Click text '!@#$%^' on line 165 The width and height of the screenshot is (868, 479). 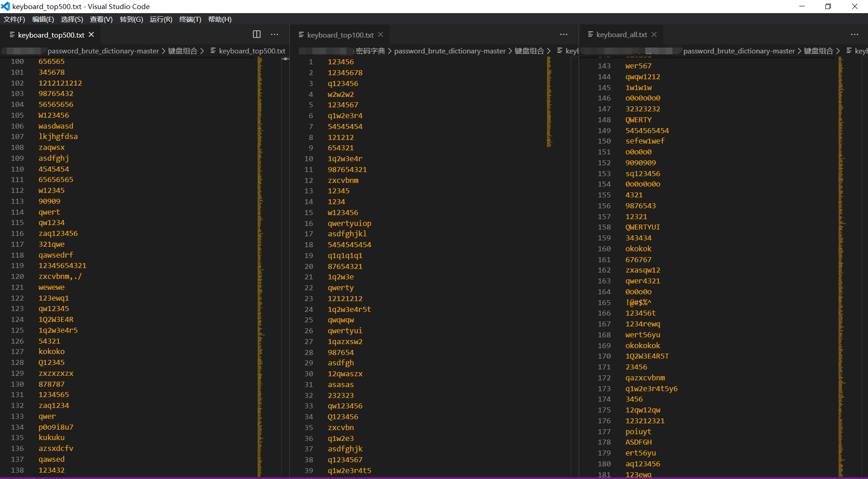tap(638, 302)
